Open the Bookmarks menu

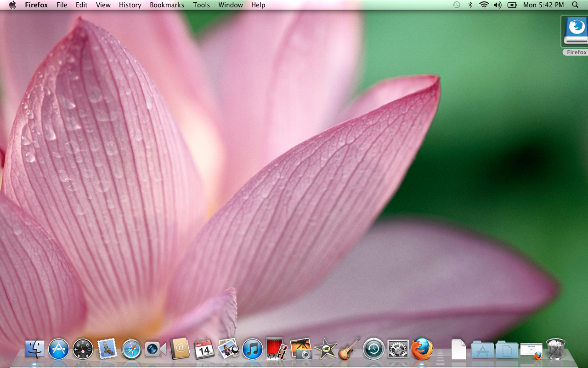pos(167,5)
